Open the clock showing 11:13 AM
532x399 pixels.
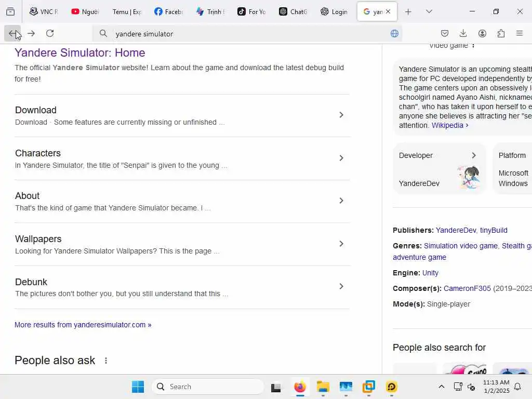tap(496, 387)
